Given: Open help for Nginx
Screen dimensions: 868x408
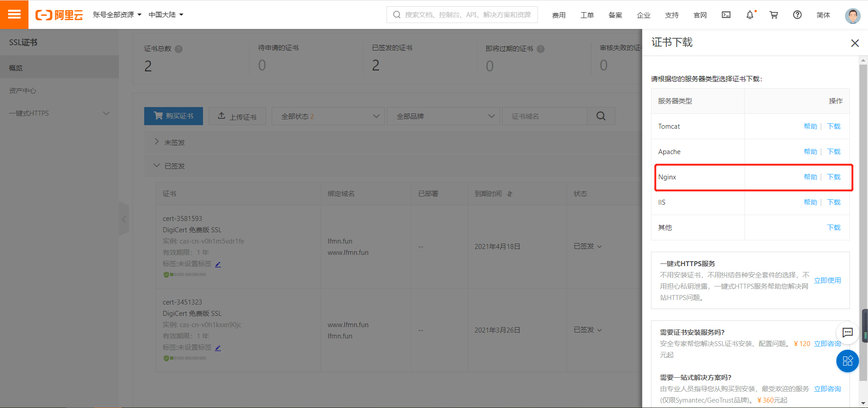Looking at the screenshot, I should coord(810,177).
